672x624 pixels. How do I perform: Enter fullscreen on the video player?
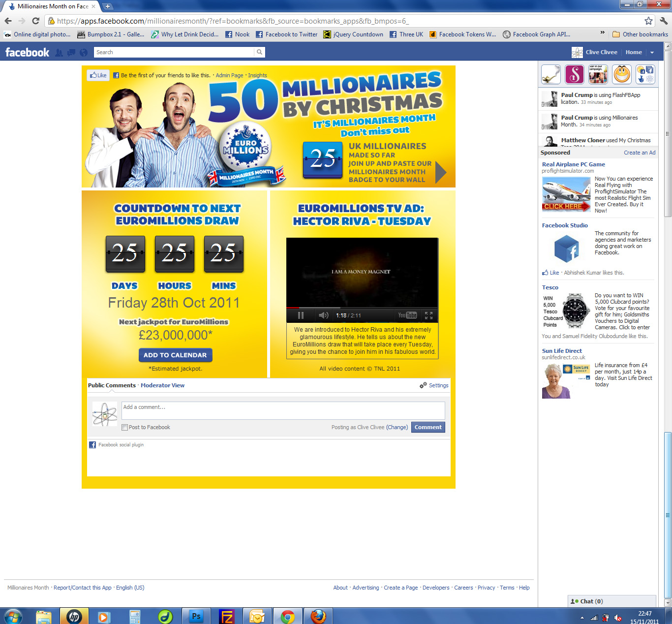point(428,315)
